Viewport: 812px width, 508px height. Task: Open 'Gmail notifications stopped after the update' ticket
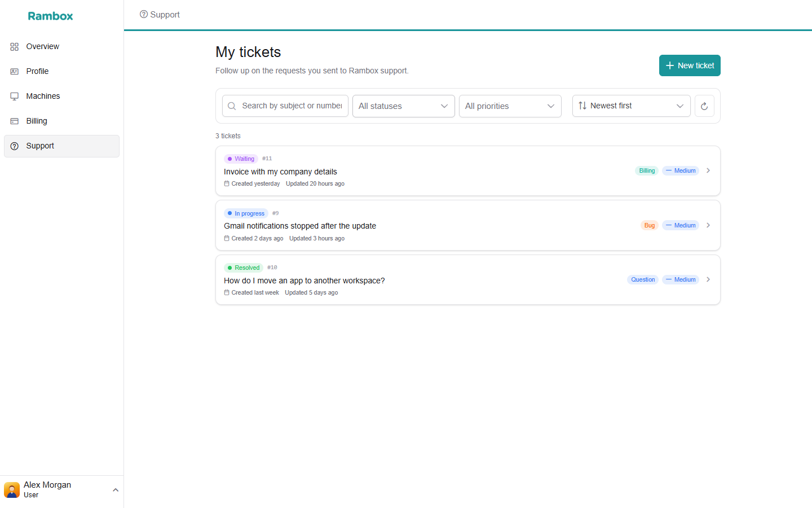tap(468, 225)
